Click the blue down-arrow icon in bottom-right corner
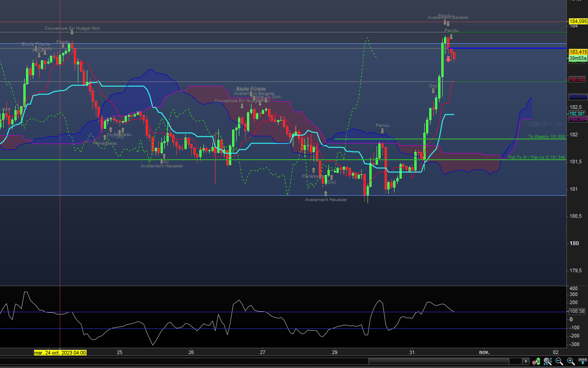Image resolution: width=588 pixels, height=368 pixels. tap(582, 361)
